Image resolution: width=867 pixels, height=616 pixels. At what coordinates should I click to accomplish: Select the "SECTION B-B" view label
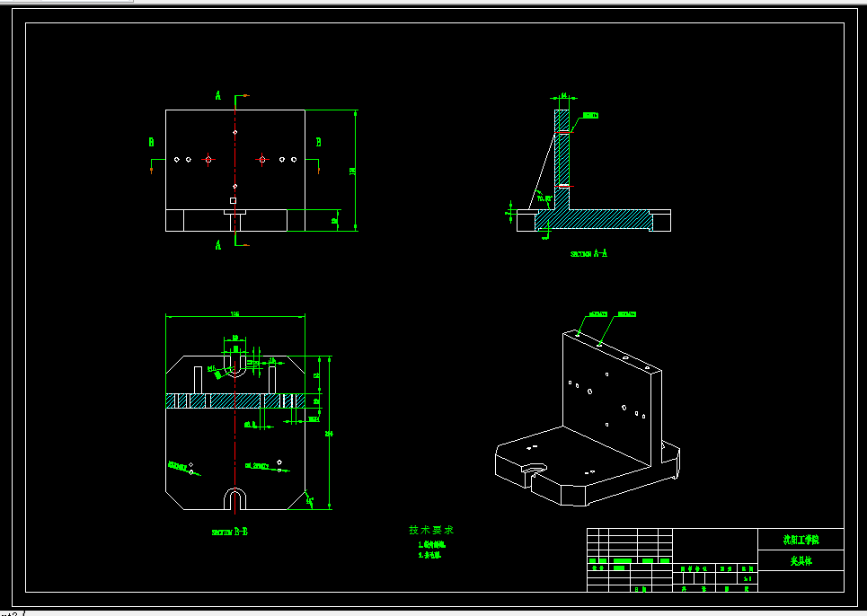tap(229, 532)
